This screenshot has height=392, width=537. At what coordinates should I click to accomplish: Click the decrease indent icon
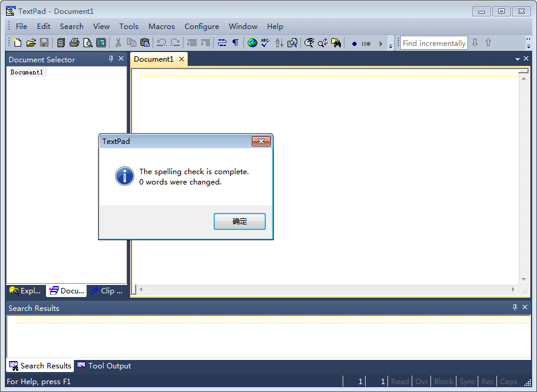pos(192,43)
